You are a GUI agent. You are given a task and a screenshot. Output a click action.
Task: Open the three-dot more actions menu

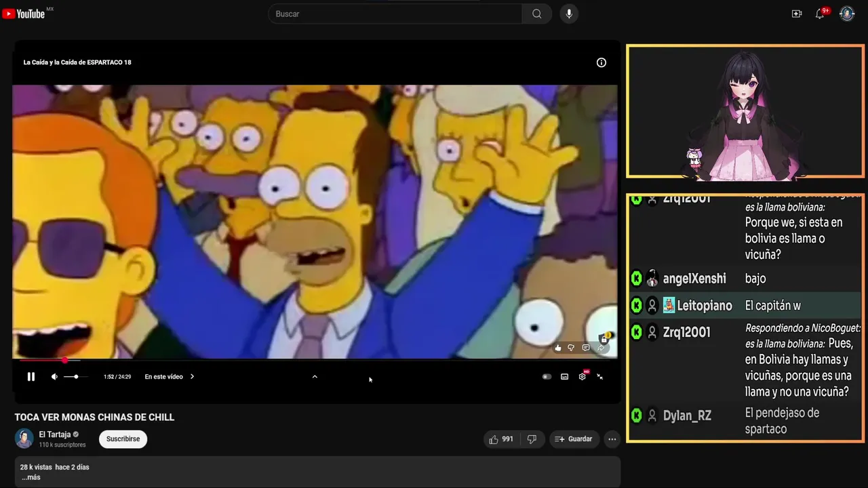click(612, 439)
